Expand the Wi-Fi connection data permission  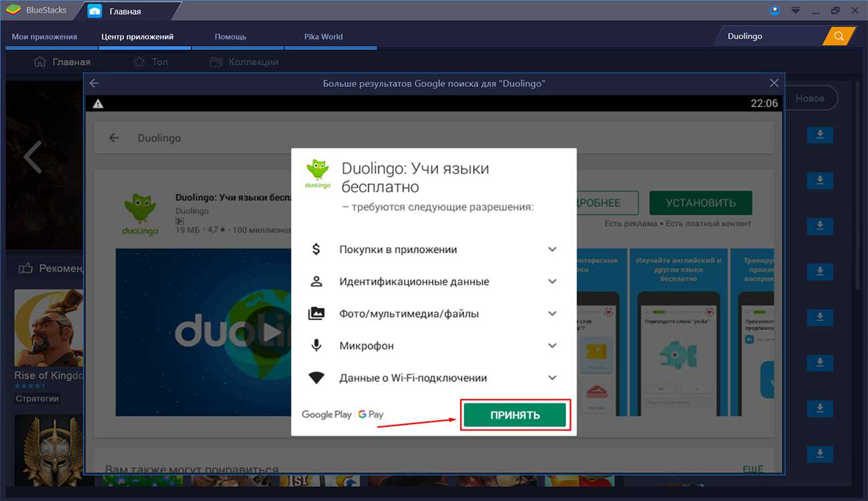[552, 377]
